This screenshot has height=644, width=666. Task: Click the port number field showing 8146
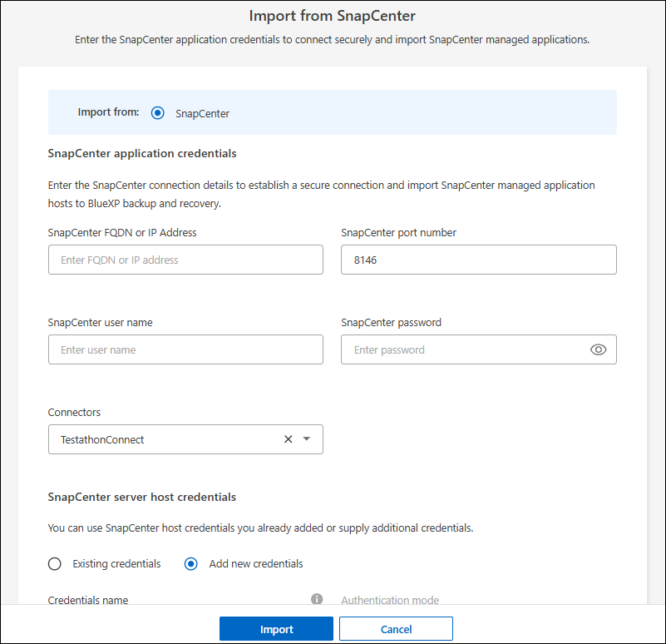(x=478, y=260)
